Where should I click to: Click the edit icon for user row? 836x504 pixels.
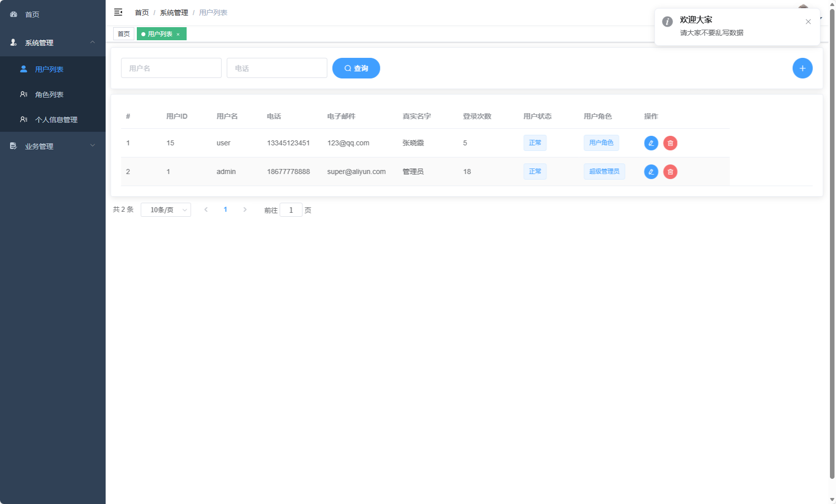tap(651, 143)
